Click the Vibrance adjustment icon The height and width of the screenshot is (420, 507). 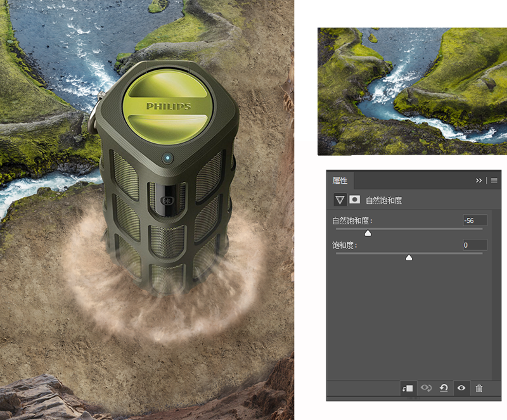pos(340,200)
